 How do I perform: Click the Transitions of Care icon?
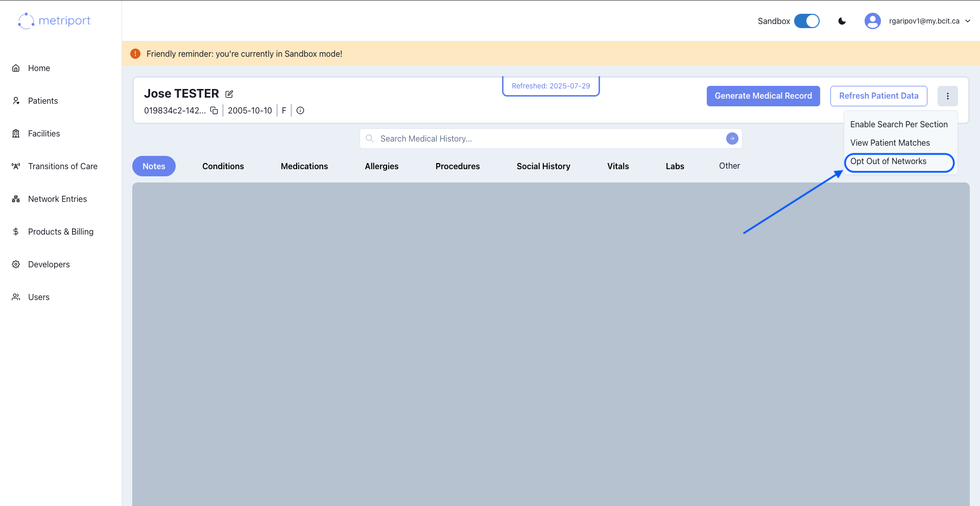click(x=16, y=166)
